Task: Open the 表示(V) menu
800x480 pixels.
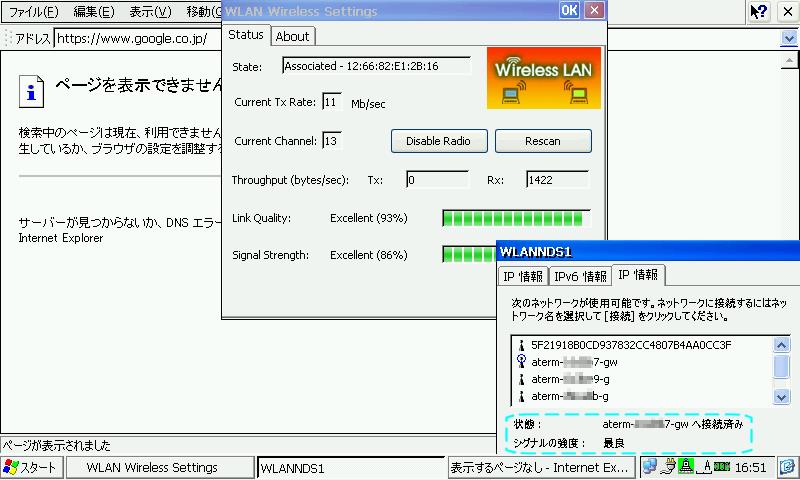Action: pyautogui.click(x=150, y=11)
